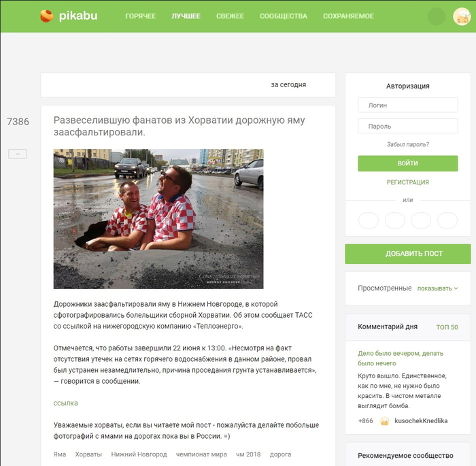
Task: Open the user avatar in header
Action: [462, 16]
